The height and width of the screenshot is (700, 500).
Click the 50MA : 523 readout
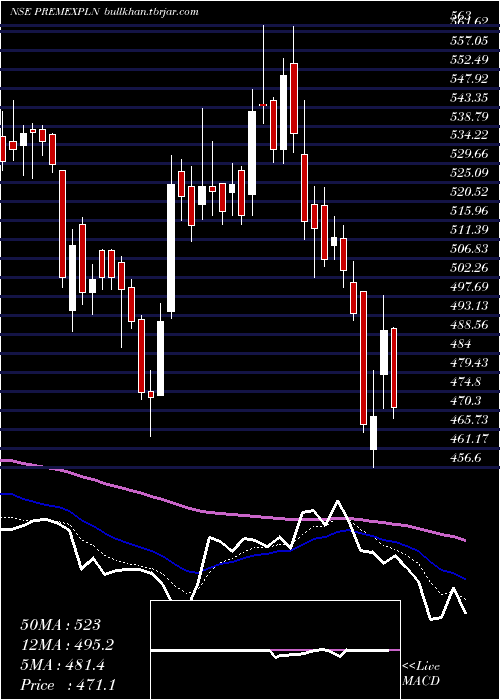click(x=60, y=625)
